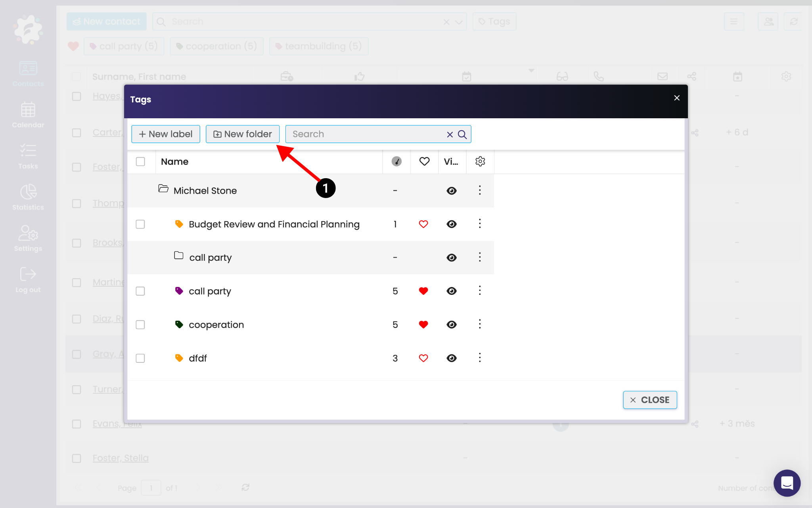
Task: Collapse the Michael Stone folder
Action: click(x=163, y=189)
